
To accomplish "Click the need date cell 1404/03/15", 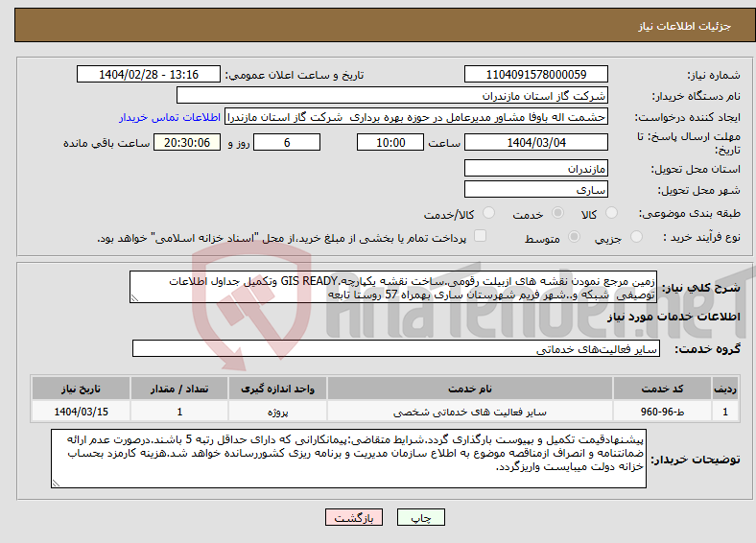I will (81, 412).
